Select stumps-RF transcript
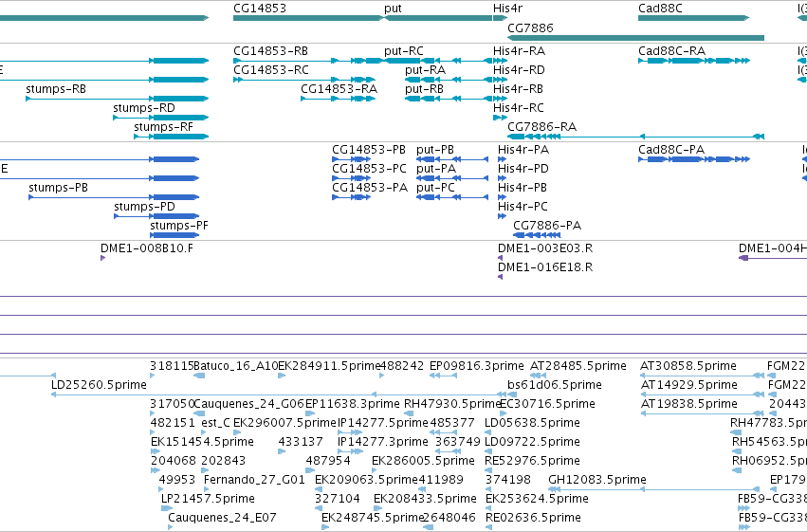The width and height of the screenshot is (807, 532). point(172,137)
